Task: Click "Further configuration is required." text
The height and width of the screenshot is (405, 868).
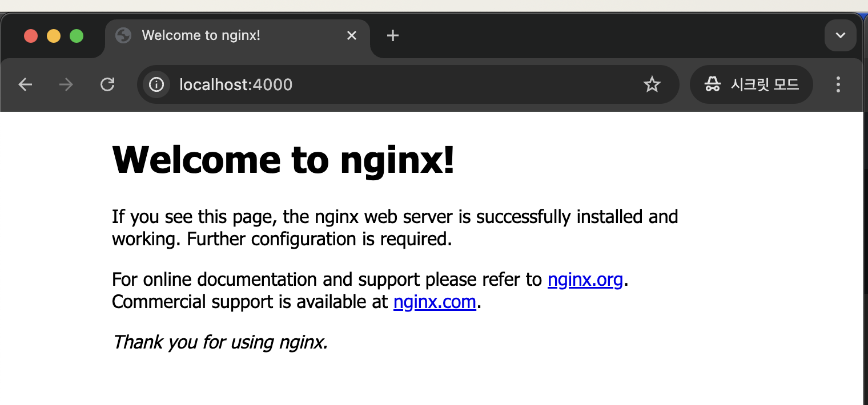Action: [x=320, y=239]
